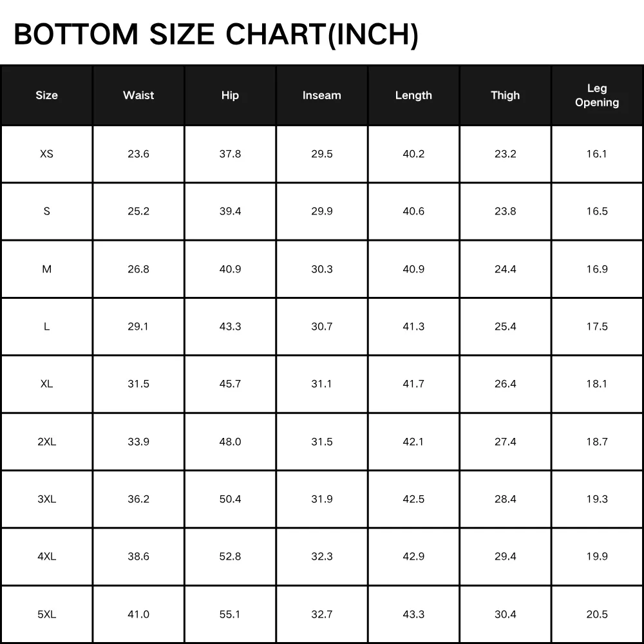Click the Inseam column header

point(321,95)
